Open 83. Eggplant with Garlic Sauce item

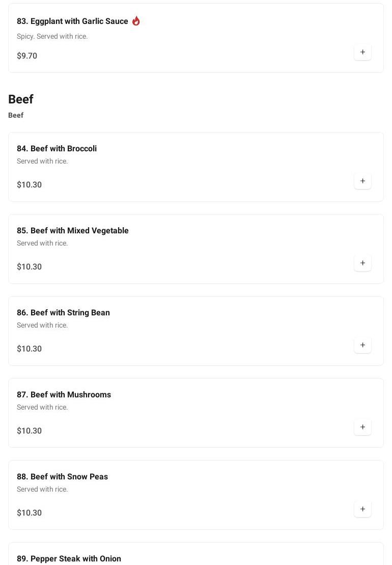72,21
